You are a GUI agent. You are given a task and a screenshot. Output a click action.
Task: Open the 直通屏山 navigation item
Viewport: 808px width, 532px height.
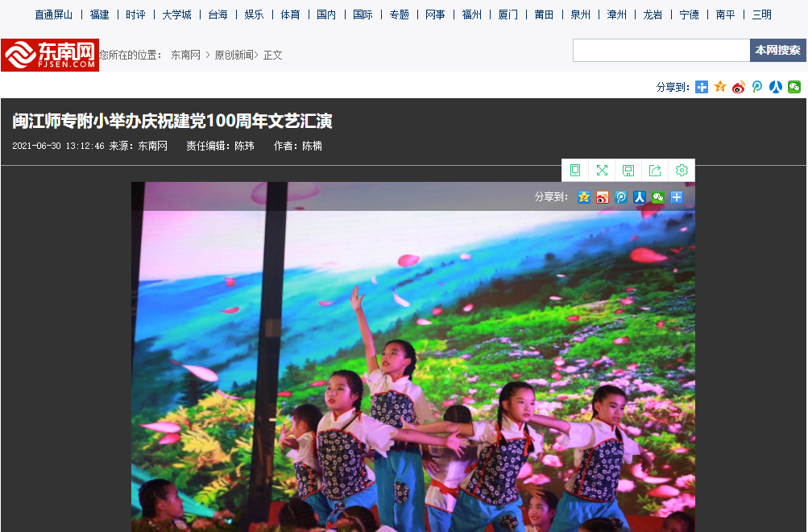click(54, 15)
